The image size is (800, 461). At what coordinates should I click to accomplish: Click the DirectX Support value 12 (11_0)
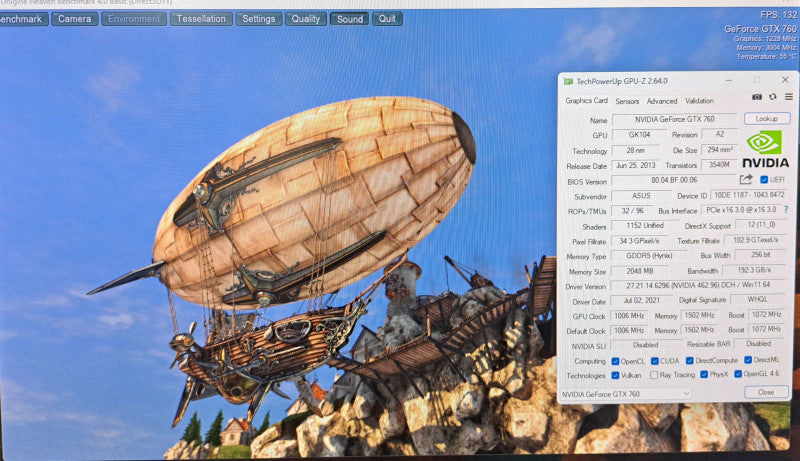(x=761, y=224)
